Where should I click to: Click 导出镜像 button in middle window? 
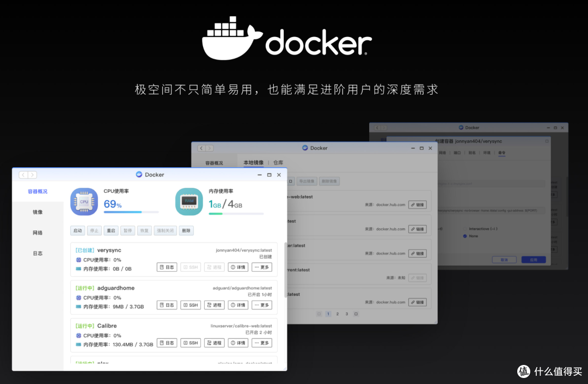pos(307,181)
